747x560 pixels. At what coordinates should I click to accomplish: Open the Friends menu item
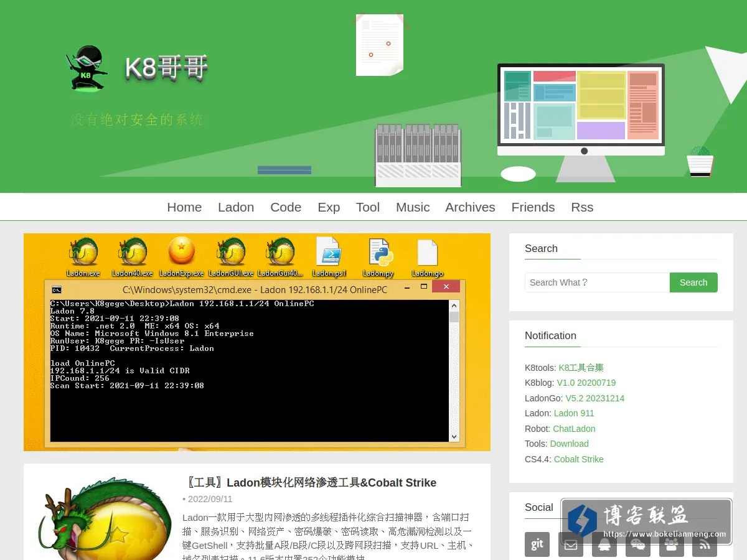pos(533,207)
